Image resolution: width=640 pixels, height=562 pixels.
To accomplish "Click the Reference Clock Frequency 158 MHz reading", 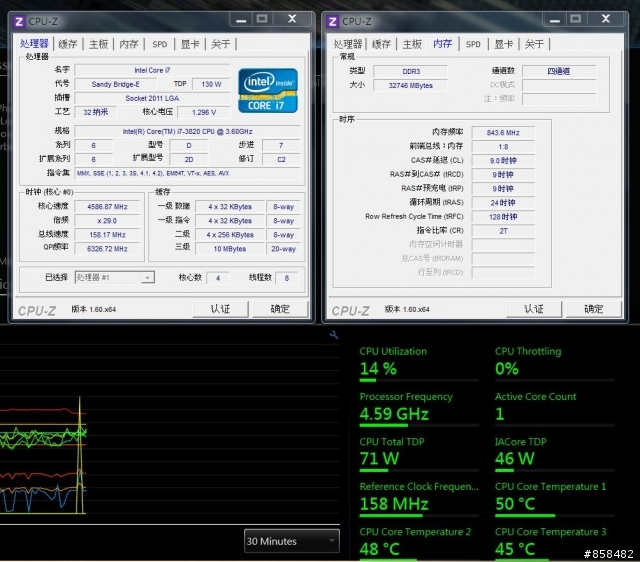I will (394, 504).
